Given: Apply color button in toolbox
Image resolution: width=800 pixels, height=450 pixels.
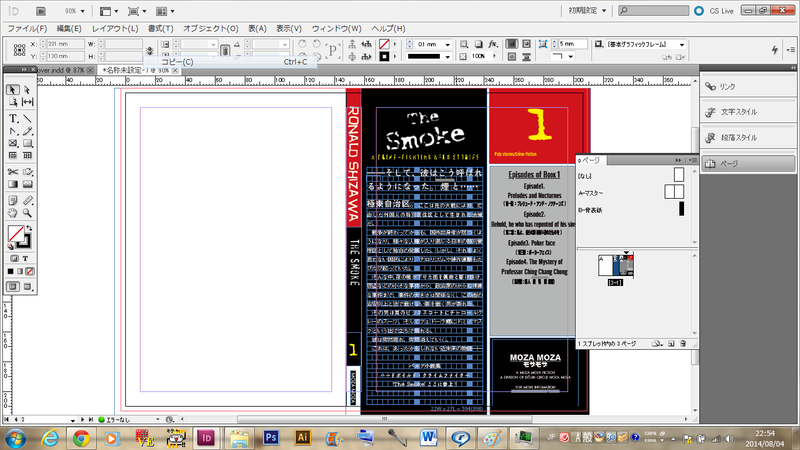Looking at the screenshot, I should [x=10, y=271].
